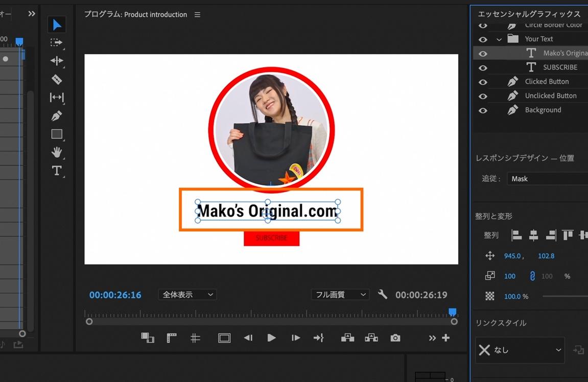Image resolution: width=588 pixels, height=382 pixels.
Task: Hide the Clicked Button layer
Action: pos(483,82)
